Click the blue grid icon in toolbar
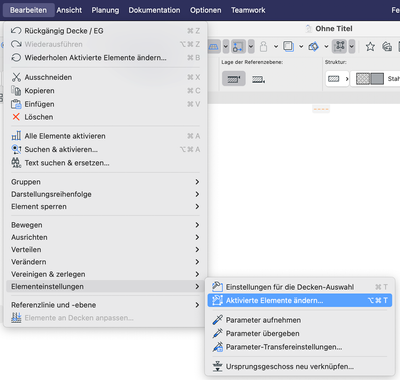Image resolution: width=400 pixels, height=380 pixels. (x=214, y=46)
